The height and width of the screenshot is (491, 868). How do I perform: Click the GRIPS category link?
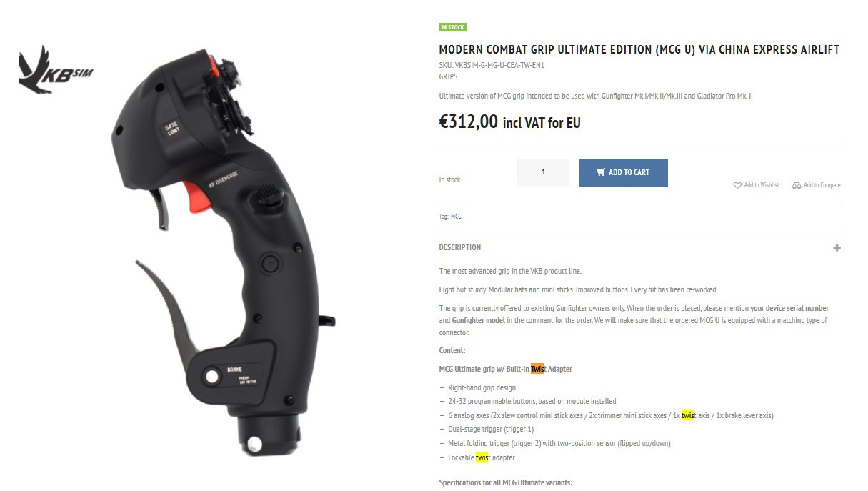point(448,76)
